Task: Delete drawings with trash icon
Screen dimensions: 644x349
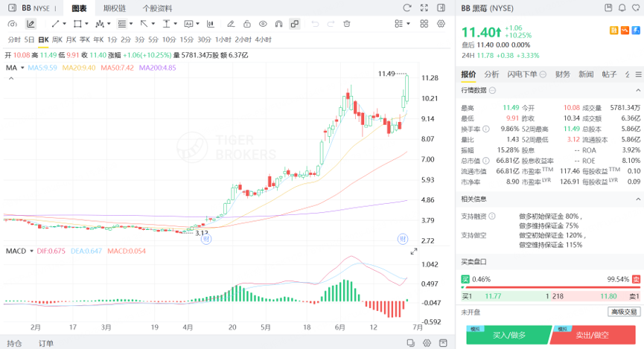Action: pos(347,24)
